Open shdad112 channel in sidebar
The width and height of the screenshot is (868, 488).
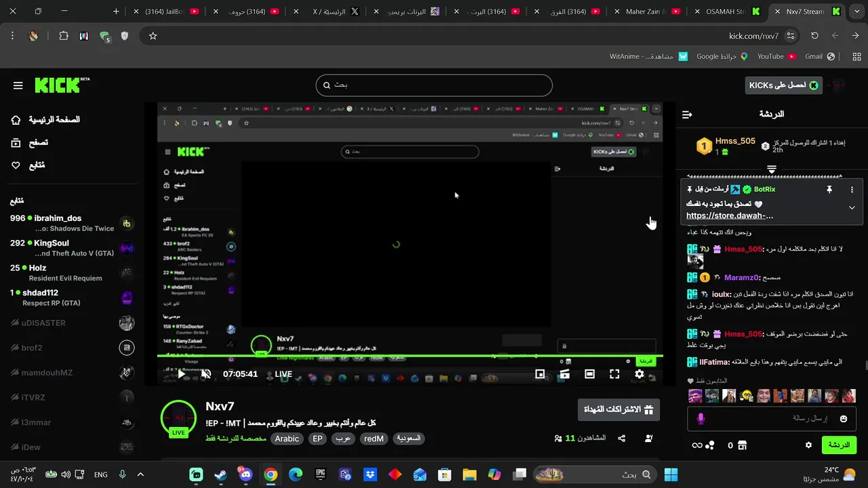point(71,298)
